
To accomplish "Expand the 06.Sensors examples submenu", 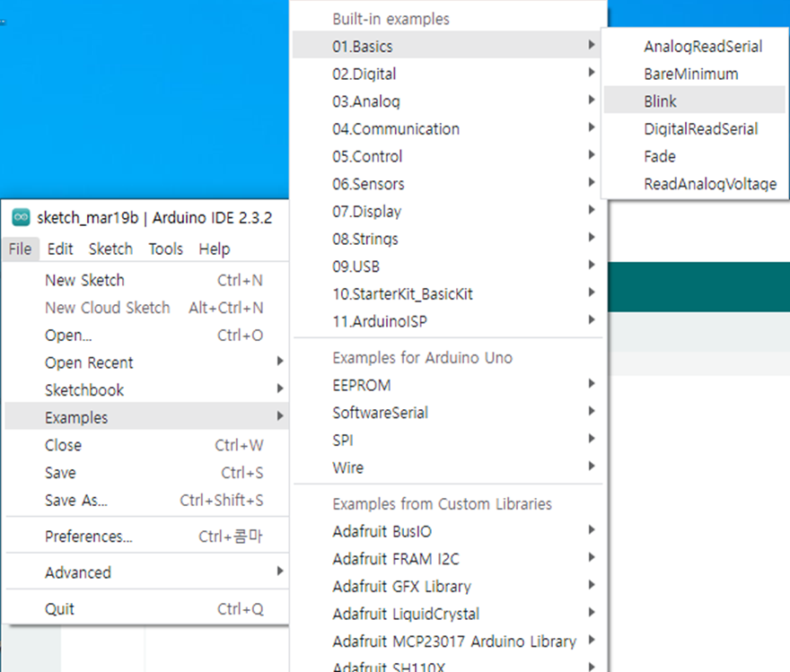I will 448,184.
